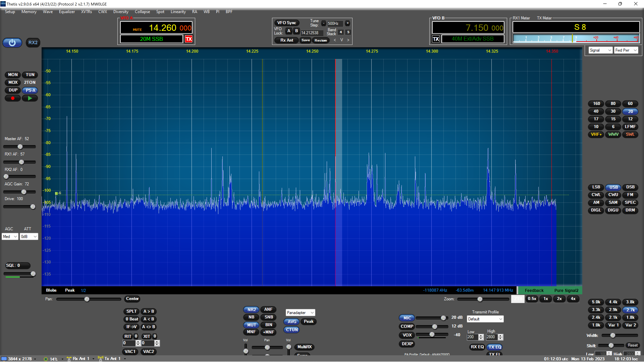Open the Linearity menu
The image size is (644, 362).
click(x=178, y=12)
